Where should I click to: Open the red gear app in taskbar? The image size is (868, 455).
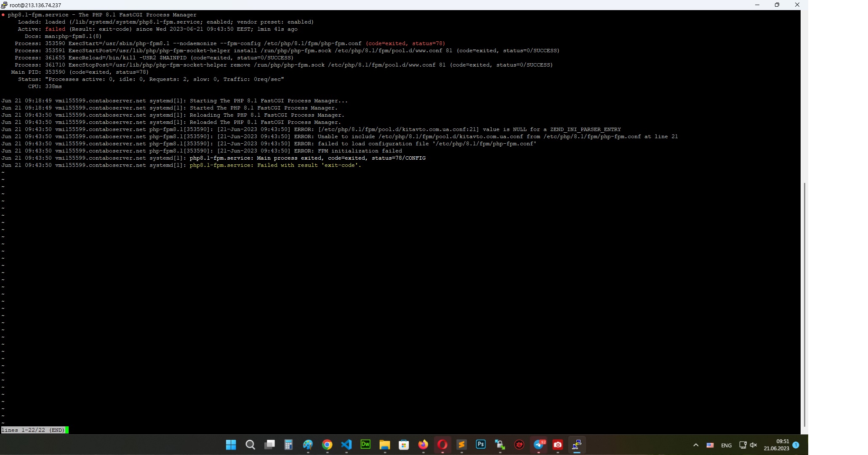(519, 445)
